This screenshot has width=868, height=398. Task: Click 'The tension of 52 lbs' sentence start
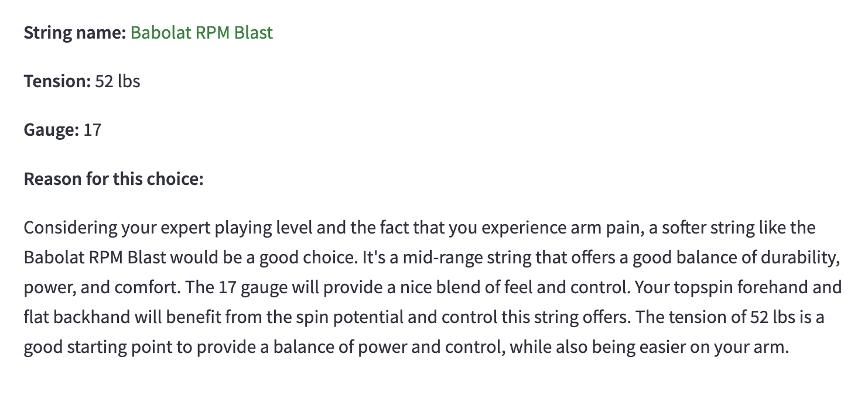712,318
